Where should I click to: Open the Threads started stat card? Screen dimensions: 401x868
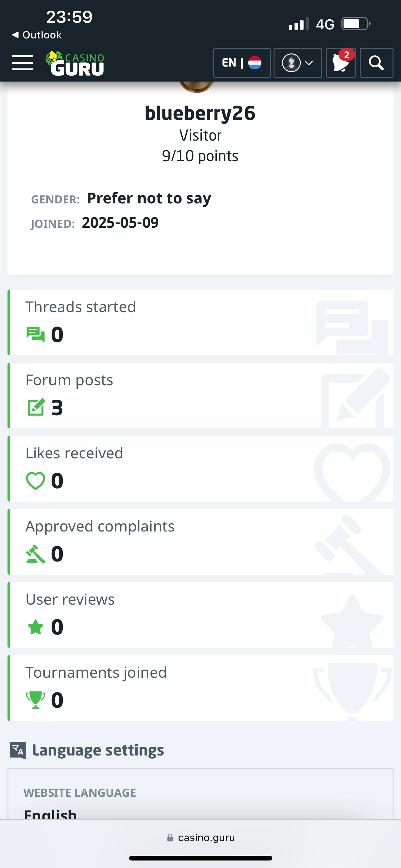pos(200,322)
